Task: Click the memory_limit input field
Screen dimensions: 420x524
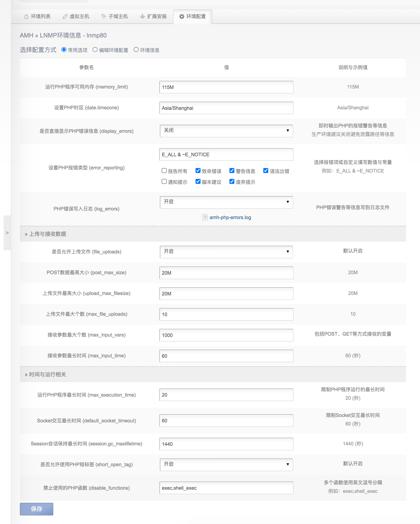Action: pos(226,87)
